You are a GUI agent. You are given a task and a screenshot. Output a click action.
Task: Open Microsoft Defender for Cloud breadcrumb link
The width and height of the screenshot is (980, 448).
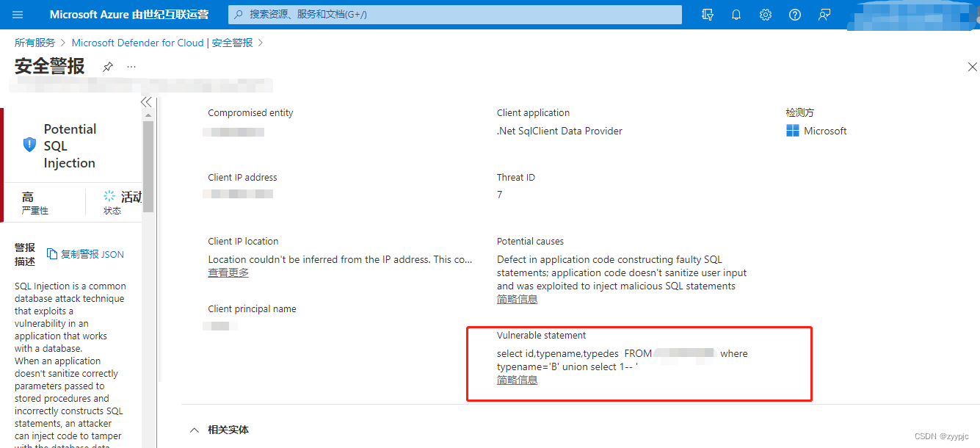[162, 43]
